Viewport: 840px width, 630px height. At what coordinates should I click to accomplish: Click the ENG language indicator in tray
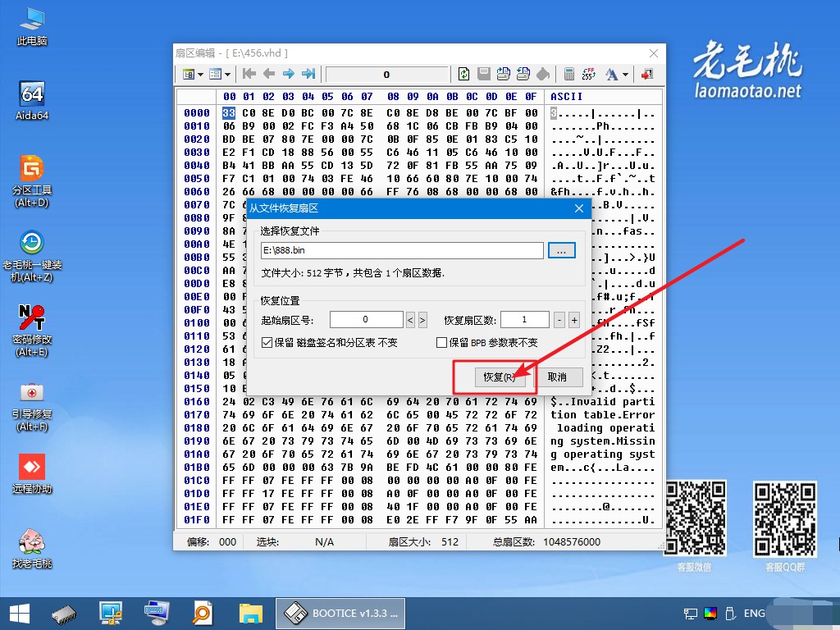[x=754, y=614]
